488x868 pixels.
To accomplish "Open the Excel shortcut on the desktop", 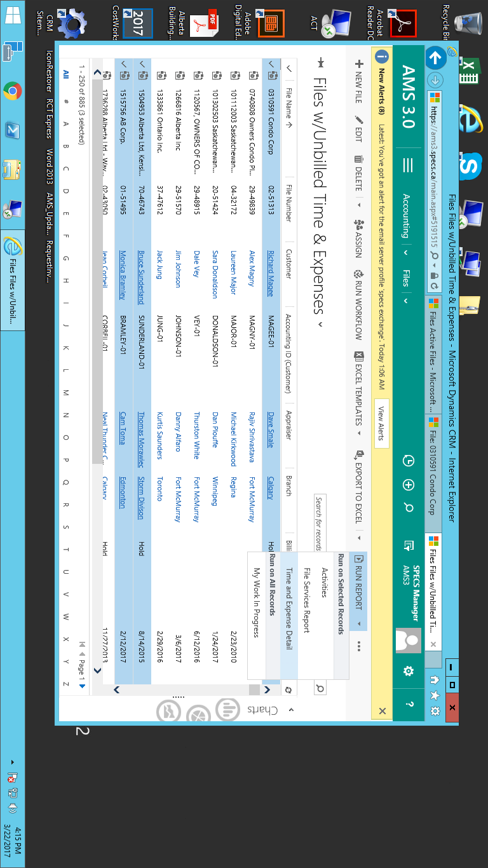I will click(468, 71).
